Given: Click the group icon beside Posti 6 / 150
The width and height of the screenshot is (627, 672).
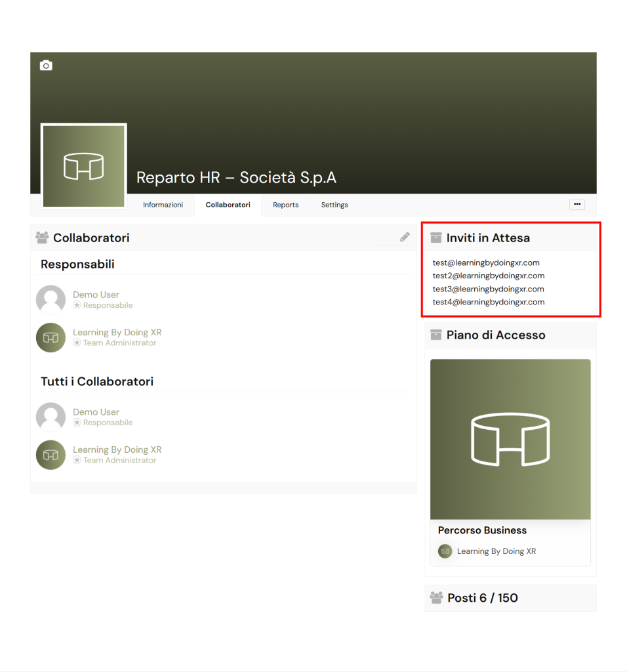Looking at the screenshot, I should coord(436,597).
